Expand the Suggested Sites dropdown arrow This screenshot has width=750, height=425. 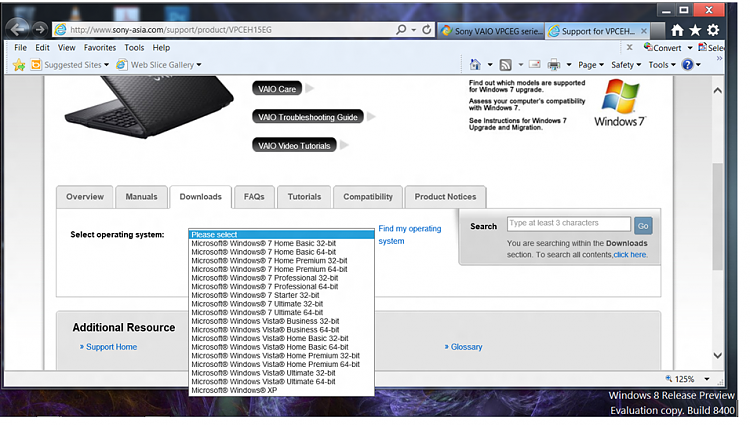coord(106,65)
